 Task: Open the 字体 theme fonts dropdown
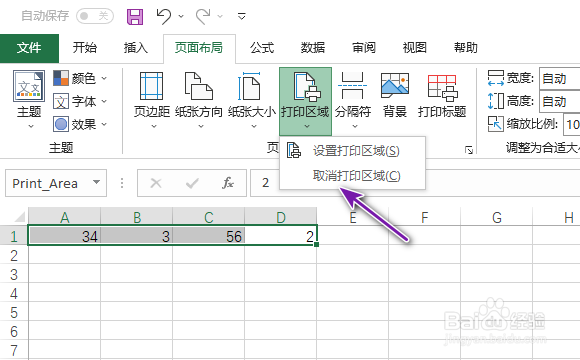[80, 101]
